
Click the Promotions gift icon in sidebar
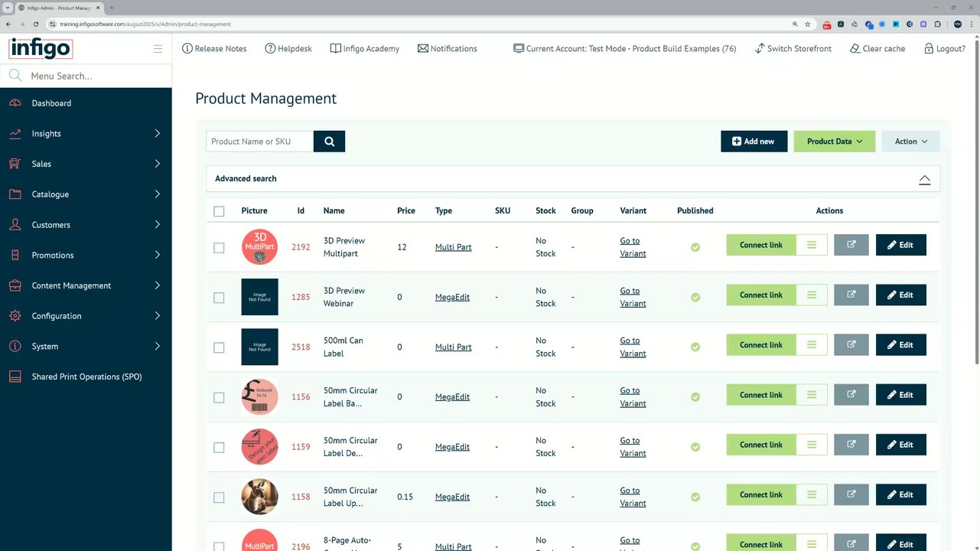[x=15, y=255]
